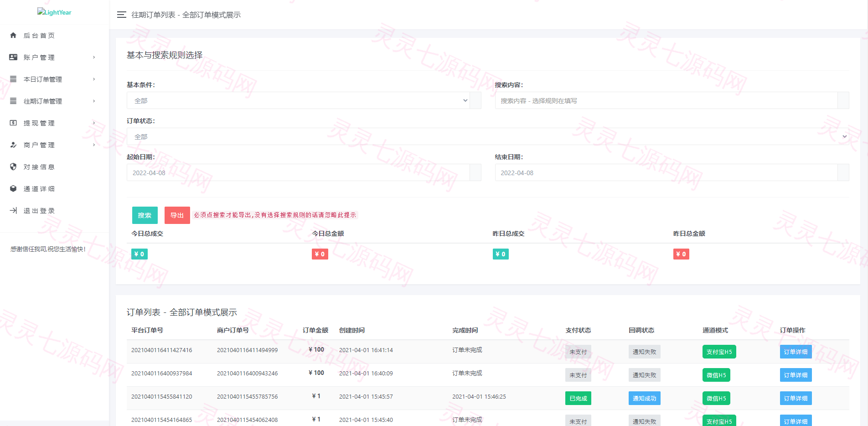
Task: Expand the 商户管理 chevron
Action: pos(94,145)
